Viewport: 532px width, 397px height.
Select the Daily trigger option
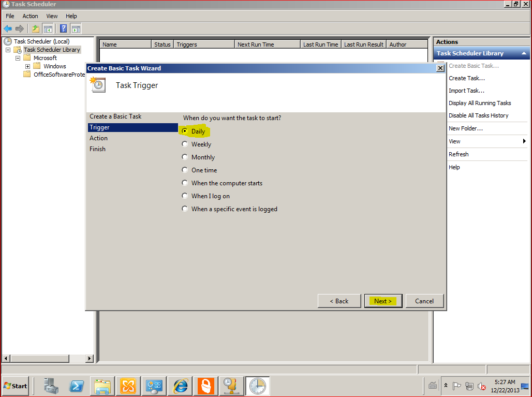point(194,131)
